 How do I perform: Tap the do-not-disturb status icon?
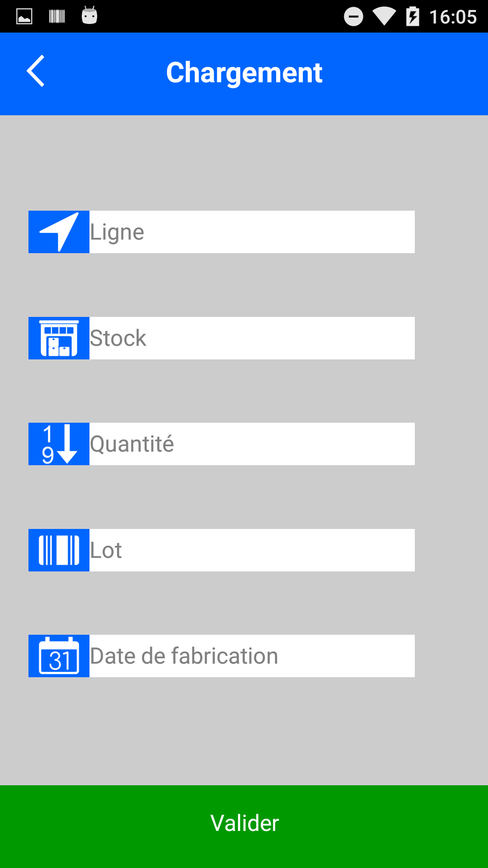pyautogui.click(x=353, y=17)
